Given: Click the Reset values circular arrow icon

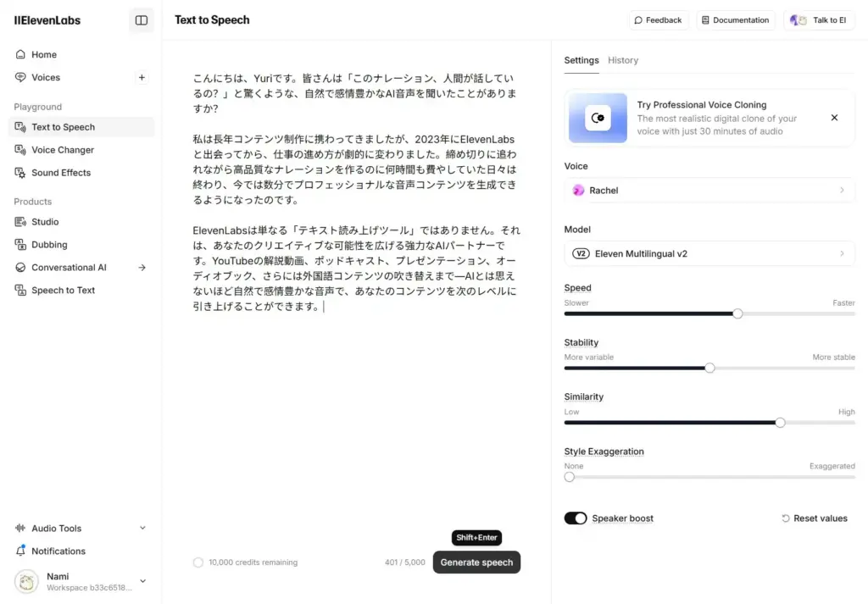Looking at the screenshot, I should [786, 518].
